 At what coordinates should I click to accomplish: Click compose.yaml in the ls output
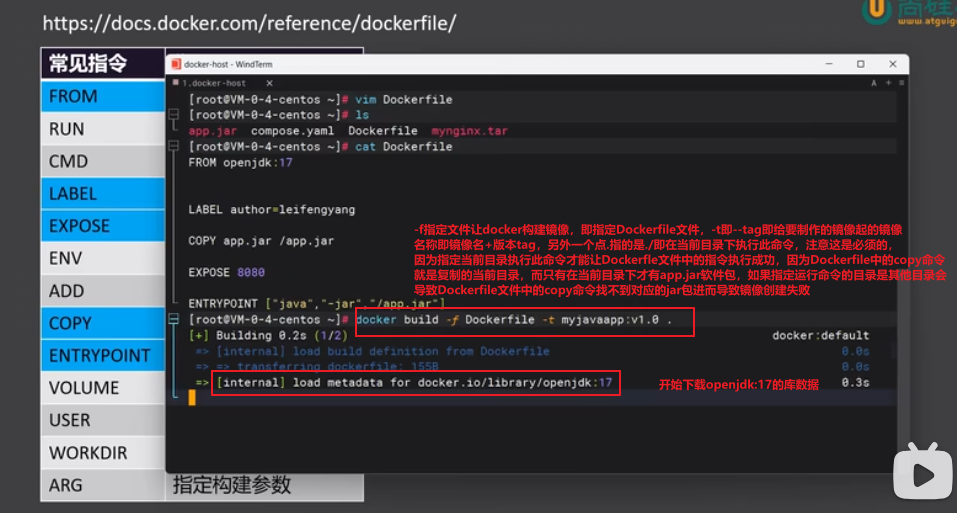(292, 131)
